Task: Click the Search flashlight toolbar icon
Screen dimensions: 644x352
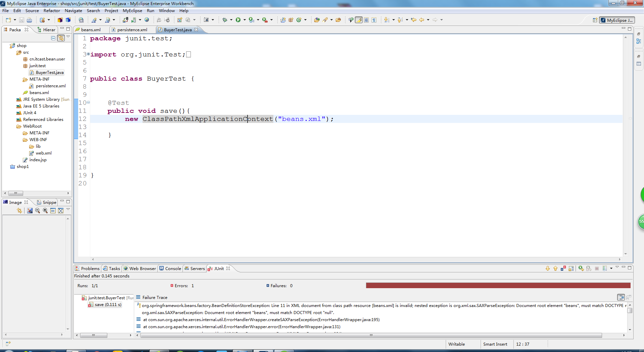Action: point(325,20)
